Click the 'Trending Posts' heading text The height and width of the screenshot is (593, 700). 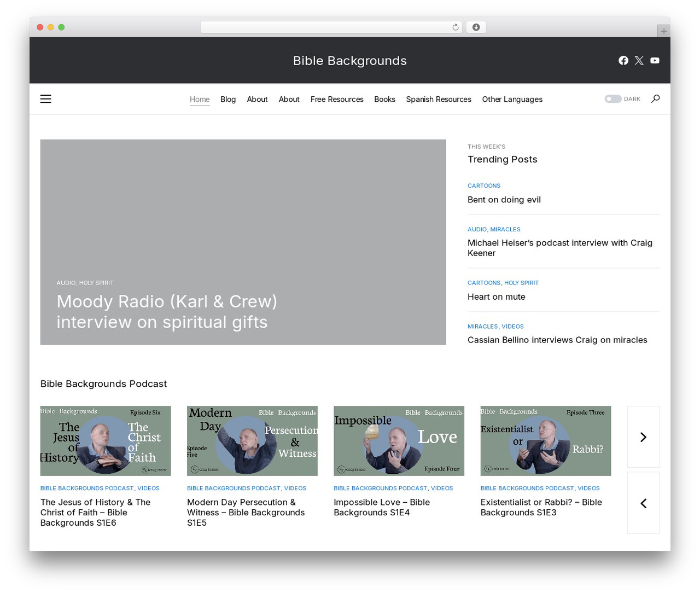pos(503,159)
